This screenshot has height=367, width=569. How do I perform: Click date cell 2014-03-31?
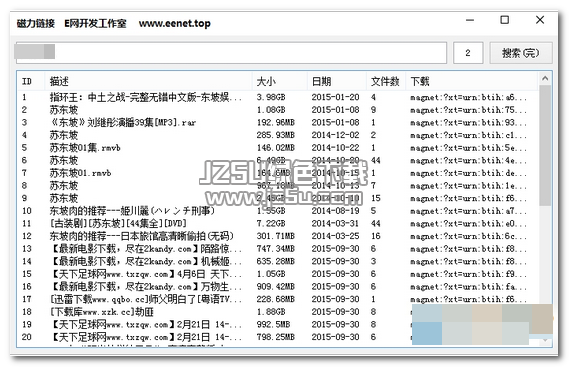pos(335,224)
